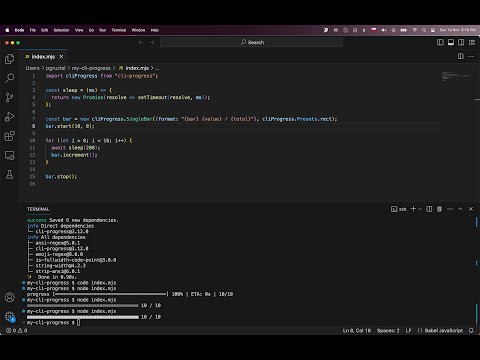Screen dimensions: 480x360
Task: Open the Customize Layout icon
Action: point(472,42)
